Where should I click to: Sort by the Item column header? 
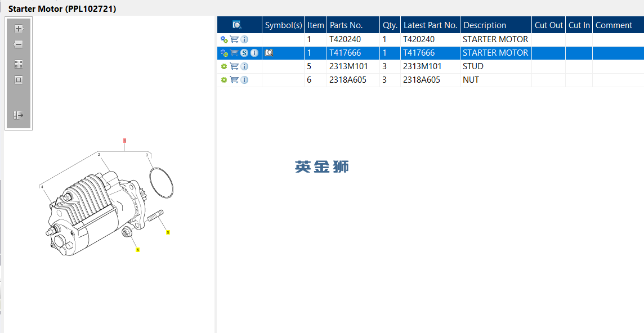315,25
